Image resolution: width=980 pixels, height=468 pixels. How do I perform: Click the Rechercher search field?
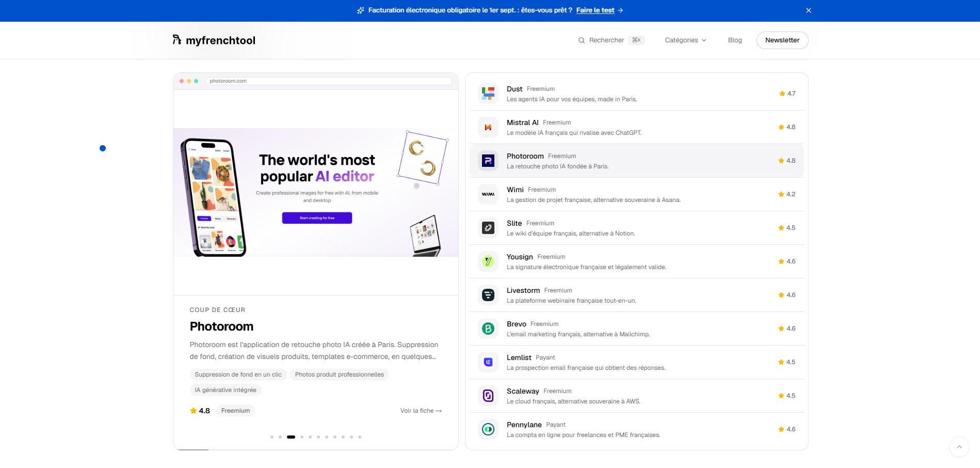(611, 40)
